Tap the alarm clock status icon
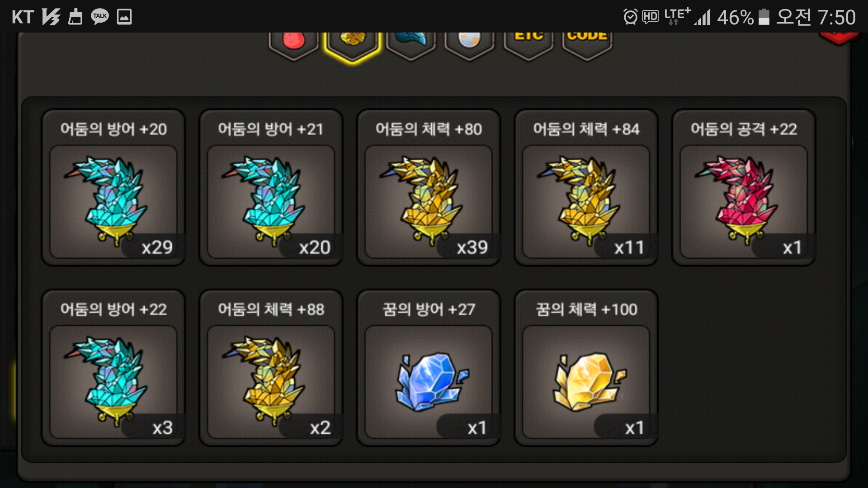 point(630,17)
